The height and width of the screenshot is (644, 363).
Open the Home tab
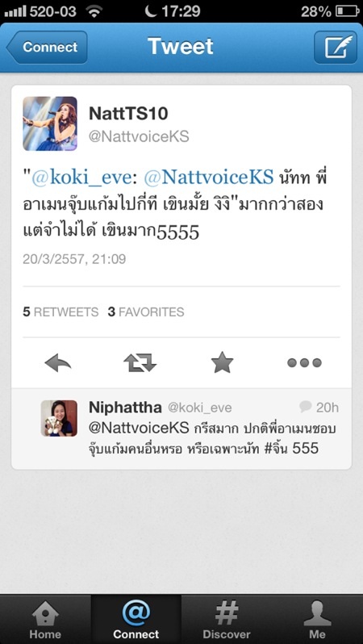point(45,619)
